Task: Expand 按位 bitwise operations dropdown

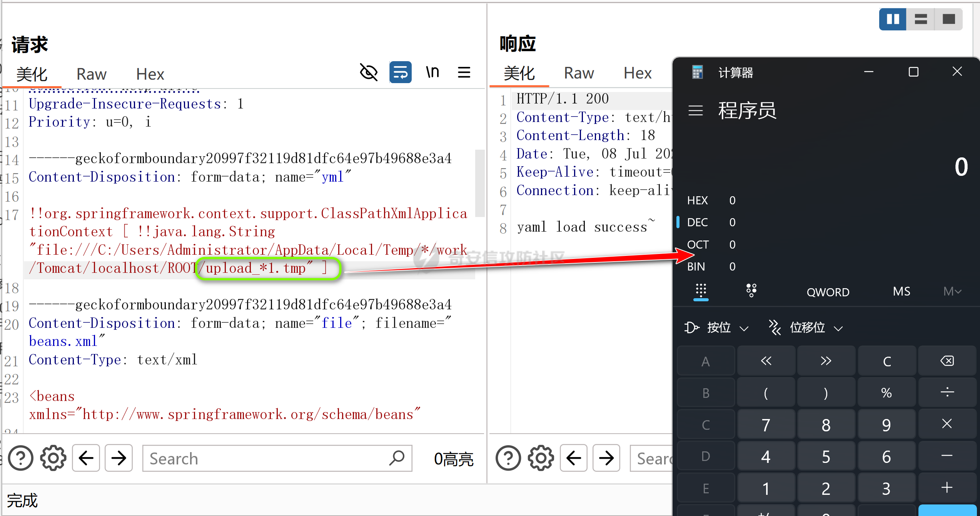Action: click(x=717, y=327)
